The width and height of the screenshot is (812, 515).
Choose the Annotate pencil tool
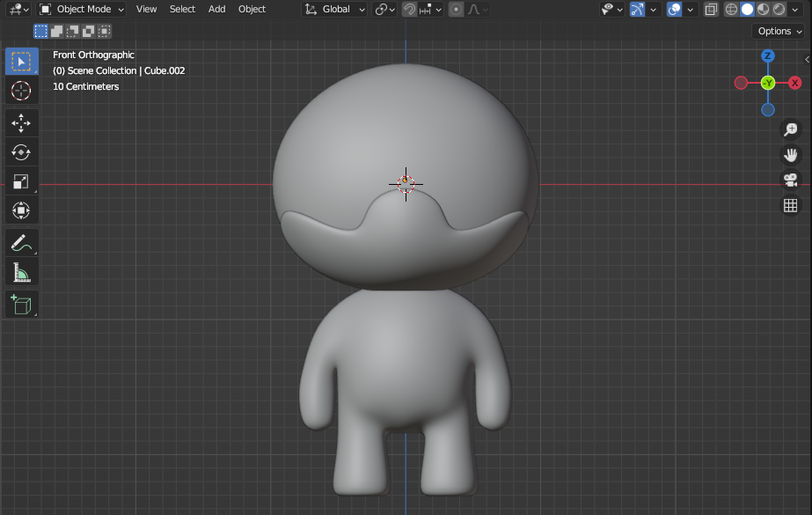21,243
